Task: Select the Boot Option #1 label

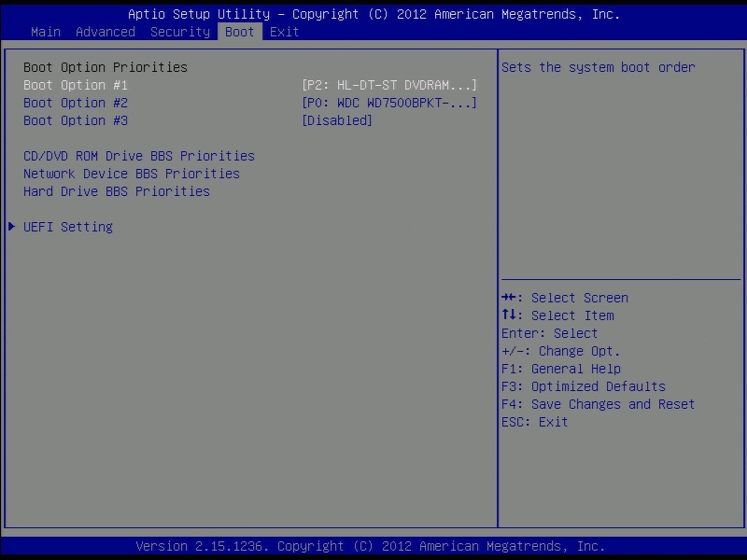Action: [76, 85]
